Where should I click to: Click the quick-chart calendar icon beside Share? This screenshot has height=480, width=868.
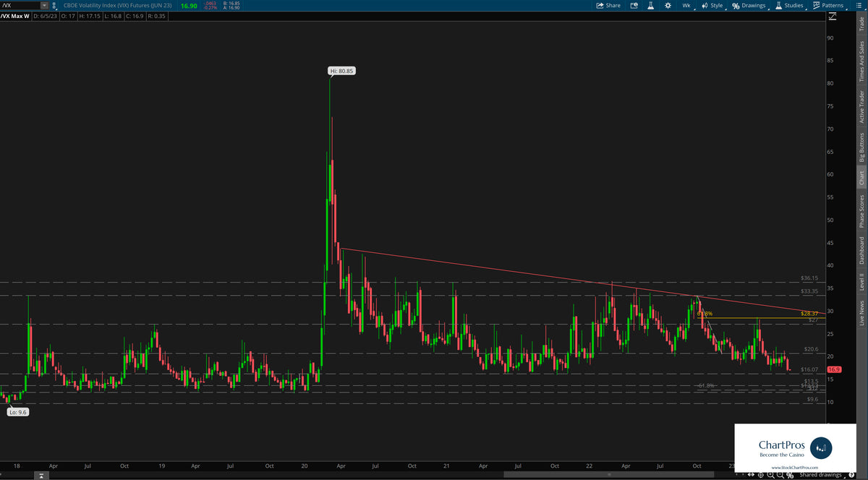coord(633,5)
